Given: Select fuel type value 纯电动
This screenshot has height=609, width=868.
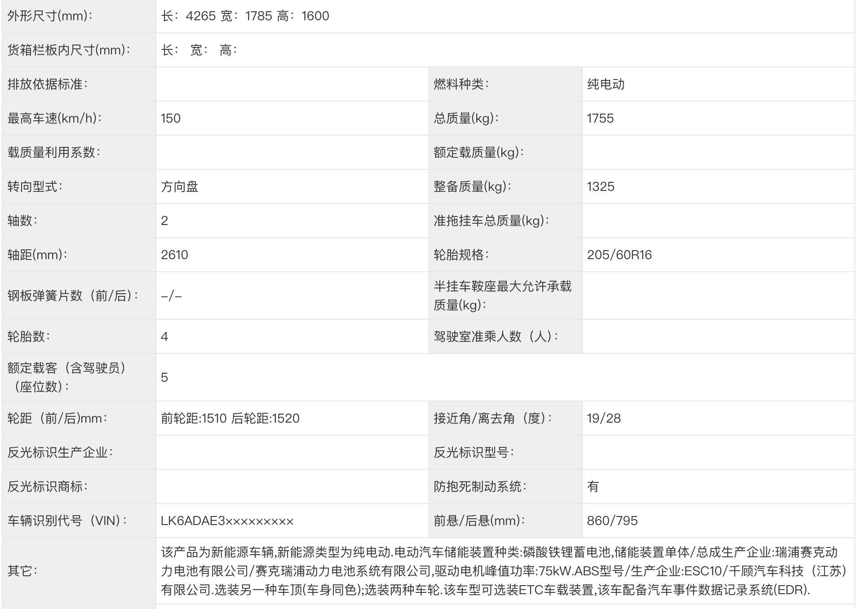Looking at the screenshot, I should (x=605, y=84).
